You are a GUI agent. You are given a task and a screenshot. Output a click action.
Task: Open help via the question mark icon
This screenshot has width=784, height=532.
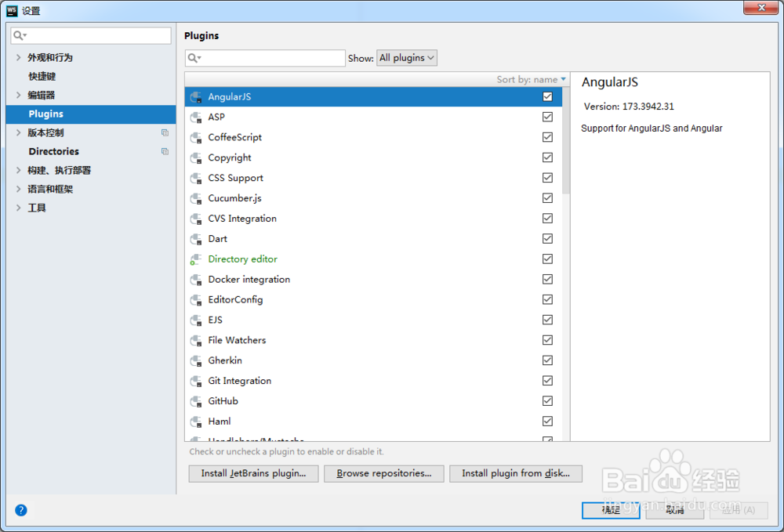click(x=21, y=510)
